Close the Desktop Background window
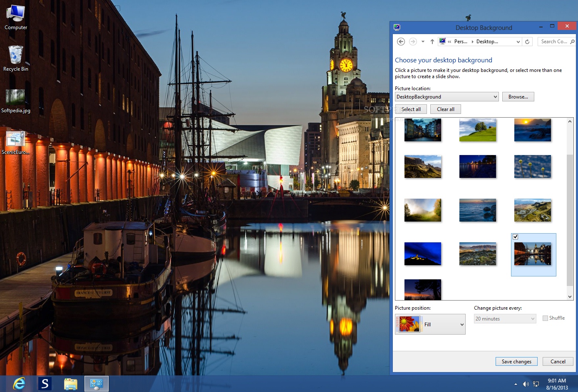 click(x=567, y=26)
